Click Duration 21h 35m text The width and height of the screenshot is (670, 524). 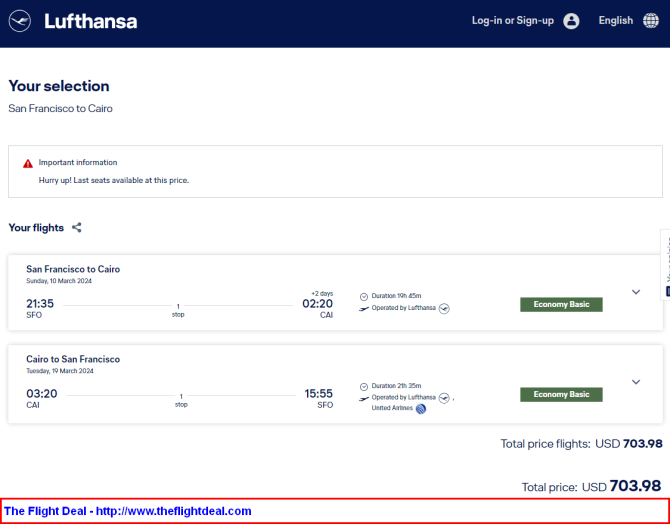coord(397,386)
